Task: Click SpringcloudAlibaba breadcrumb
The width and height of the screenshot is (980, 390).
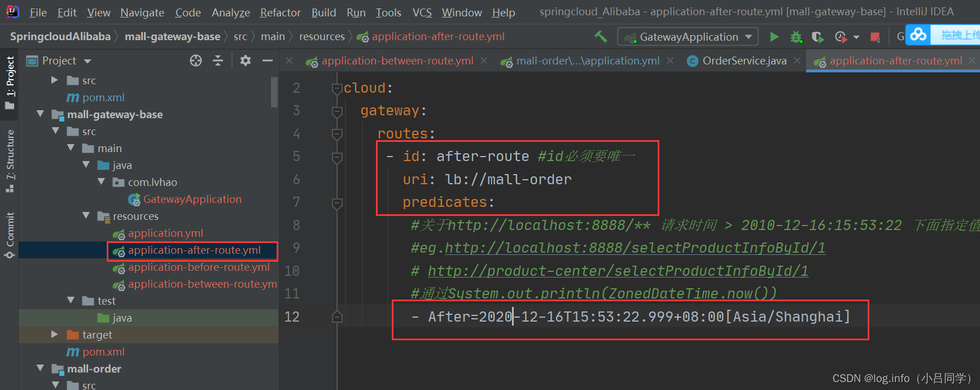Action: pyautogui.click(x=60, y=37)
